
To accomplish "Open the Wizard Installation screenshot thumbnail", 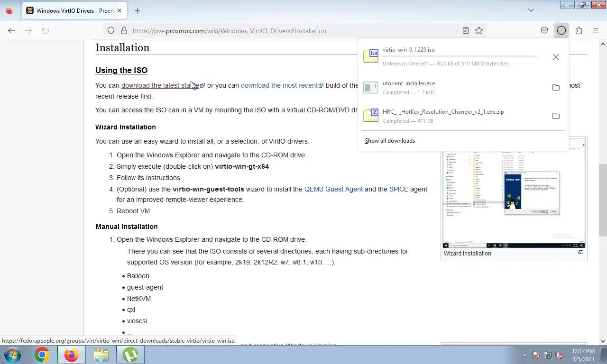I will (x=514, y=193).
